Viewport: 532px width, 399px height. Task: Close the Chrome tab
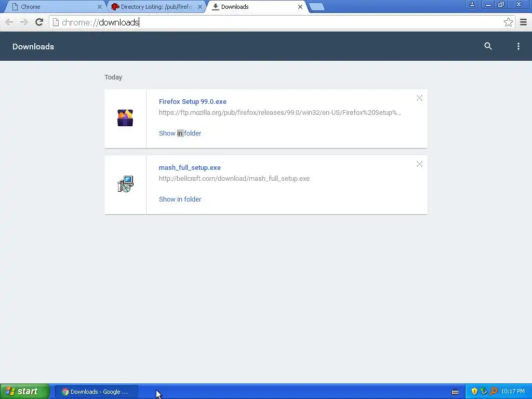tap(100, 7)
